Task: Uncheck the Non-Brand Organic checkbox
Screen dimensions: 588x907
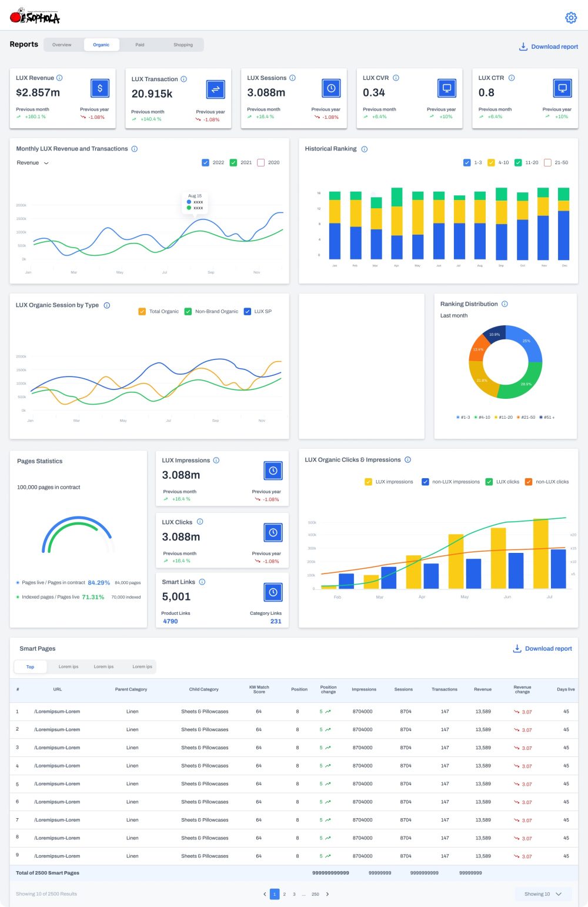Action: click(x=188, y=312)
